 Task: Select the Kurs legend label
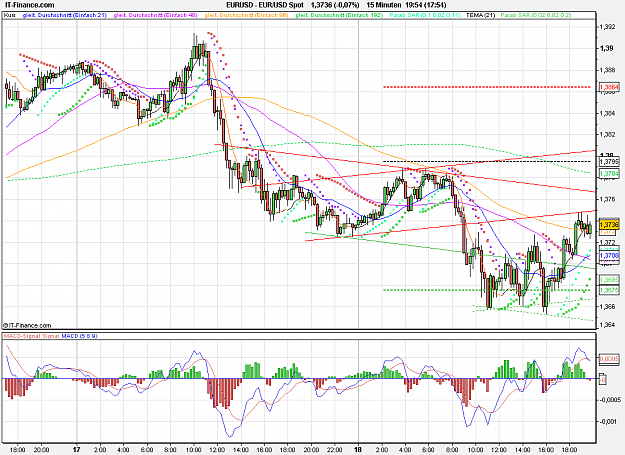pos(9,15)
